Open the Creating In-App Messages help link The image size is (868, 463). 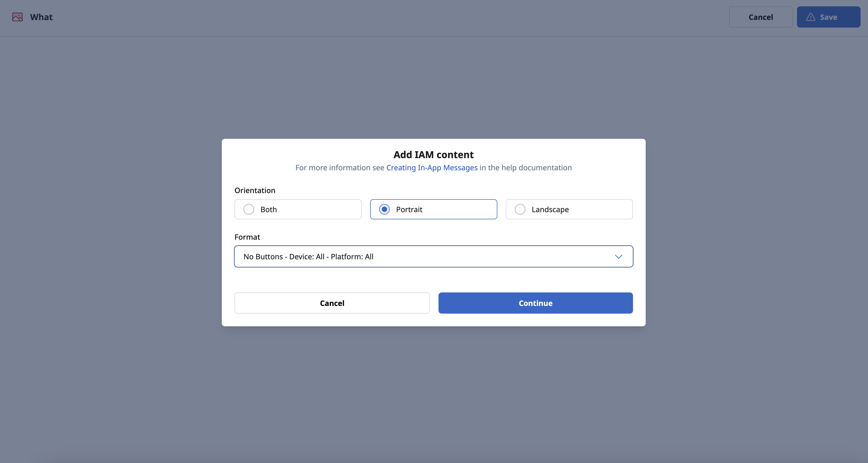[432, 168]
